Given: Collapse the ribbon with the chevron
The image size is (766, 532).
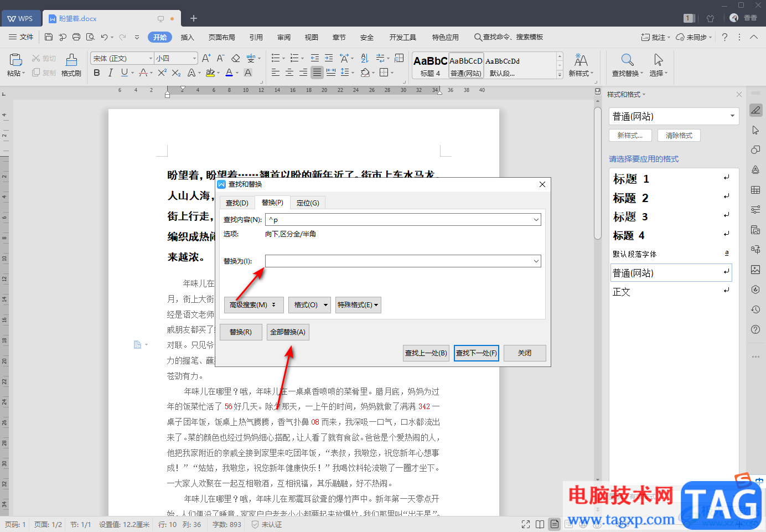Looking at the screenshot, I should point(754,37).
